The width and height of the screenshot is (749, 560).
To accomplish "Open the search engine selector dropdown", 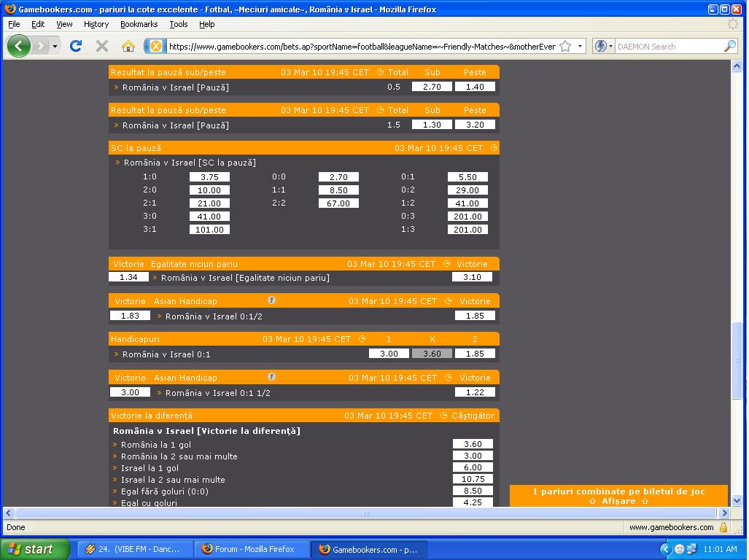I will (x=604, y=46).
